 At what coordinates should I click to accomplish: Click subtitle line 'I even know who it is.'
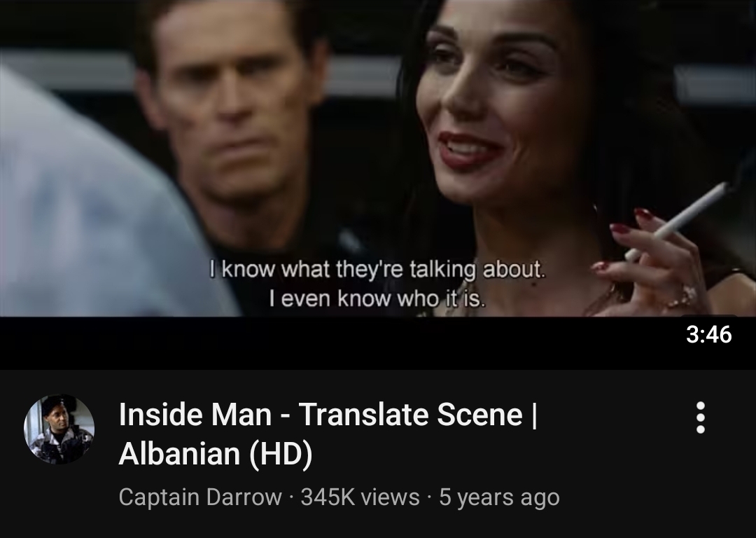(377, 298)
